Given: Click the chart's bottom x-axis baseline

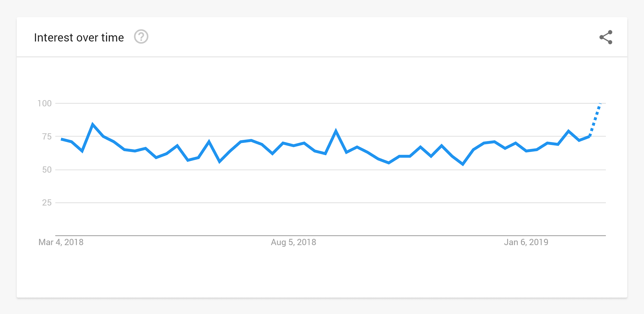Looking at the screenshot, I should pyautogui.click(x=331, y=235).
